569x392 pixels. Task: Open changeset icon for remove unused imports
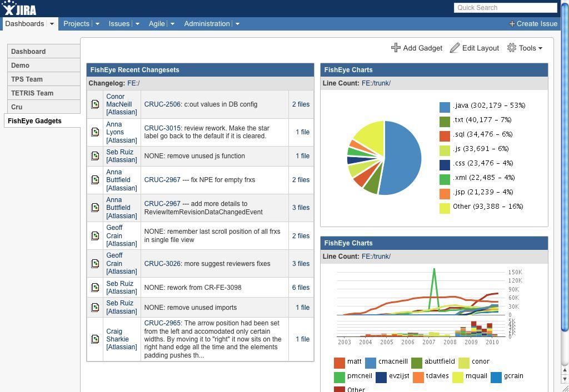click(x=95, y=308)
